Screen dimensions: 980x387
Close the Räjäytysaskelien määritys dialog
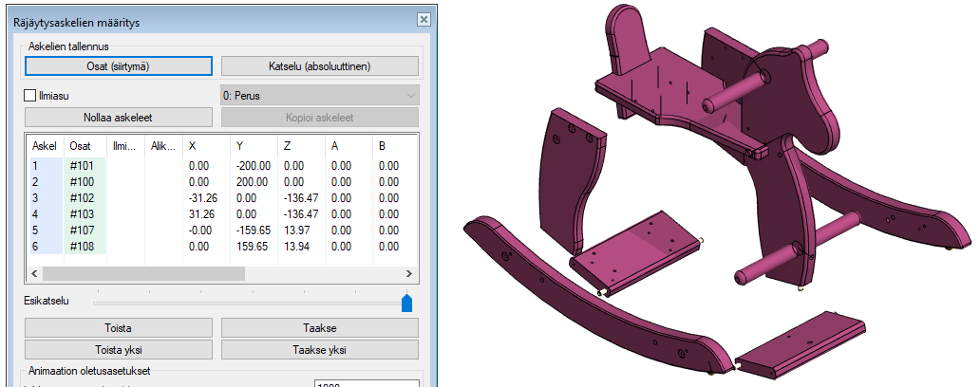(423, 19)
